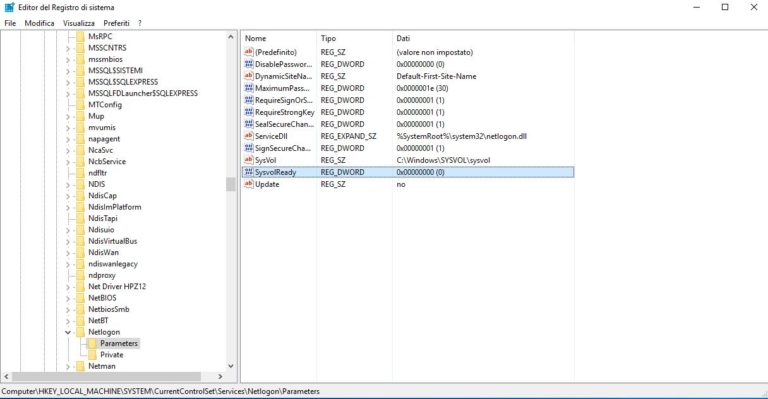Click the string icon beside (Predefinito)
Image resolution: width=768 pixels, height=399 pixels.
pos(248,51)
